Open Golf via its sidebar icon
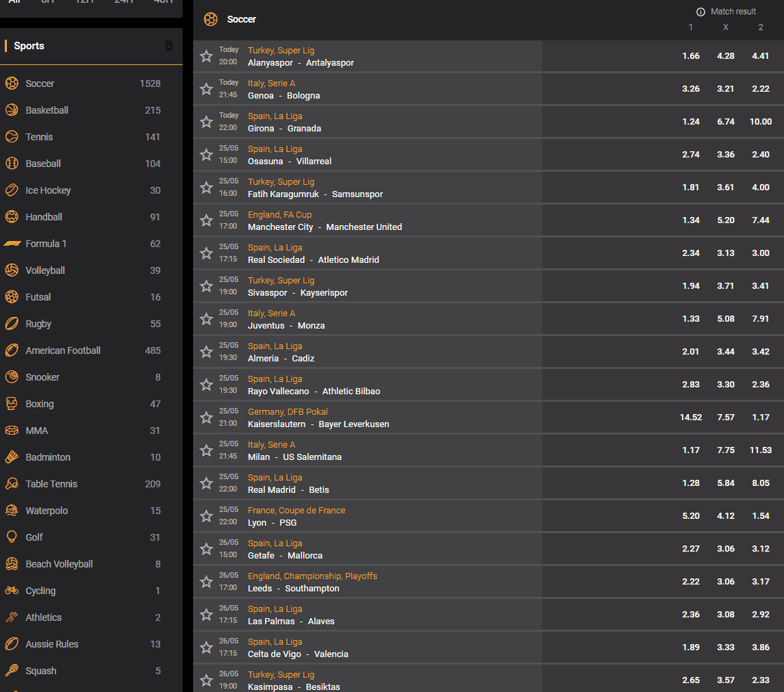 point(11,537)
